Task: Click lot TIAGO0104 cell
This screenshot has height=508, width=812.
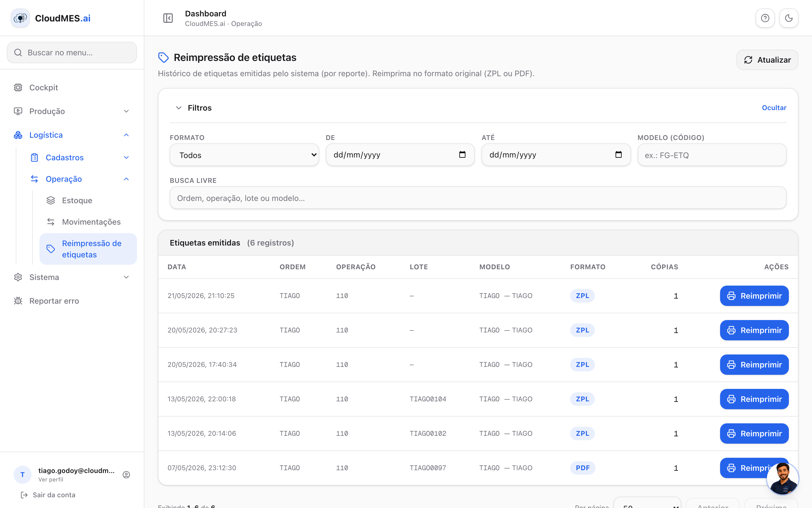Action: [x=428, y=399]
